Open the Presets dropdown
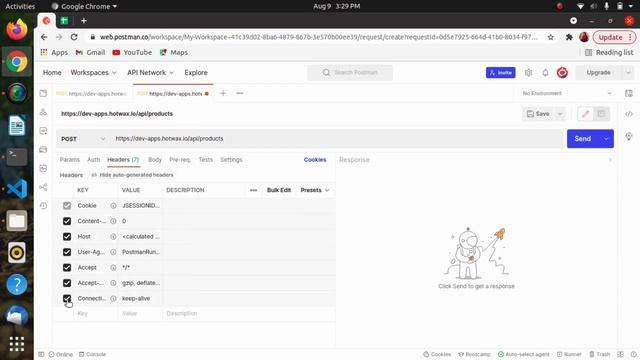Image resolution: width=640 pixels, height=360 pixels. coord(315,190)
